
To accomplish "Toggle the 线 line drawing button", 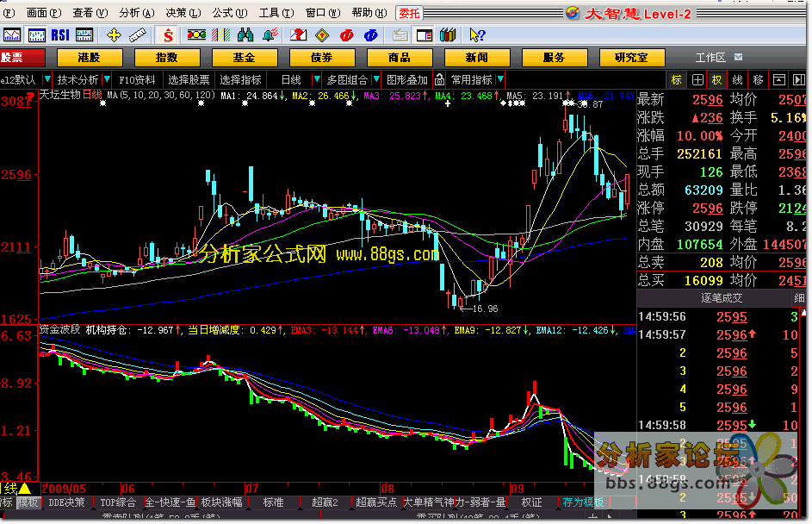I will click(x=737, y=80).
